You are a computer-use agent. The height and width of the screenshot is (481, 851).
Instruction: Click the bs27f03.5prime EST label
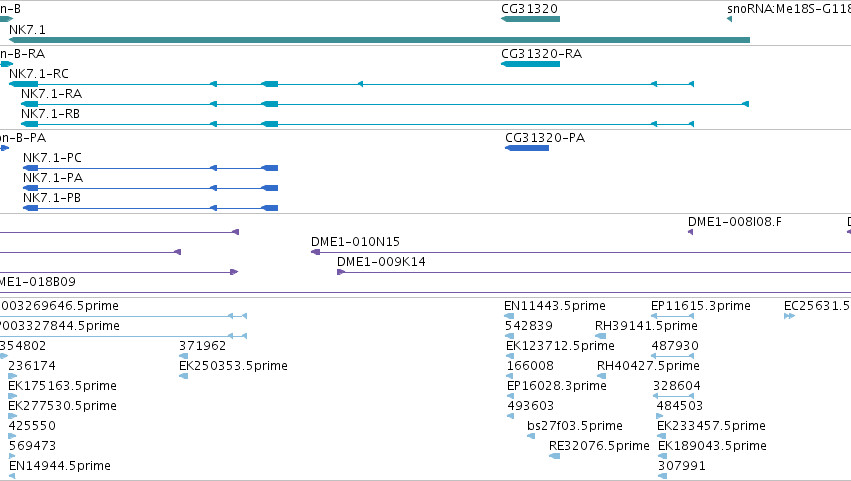575,427
